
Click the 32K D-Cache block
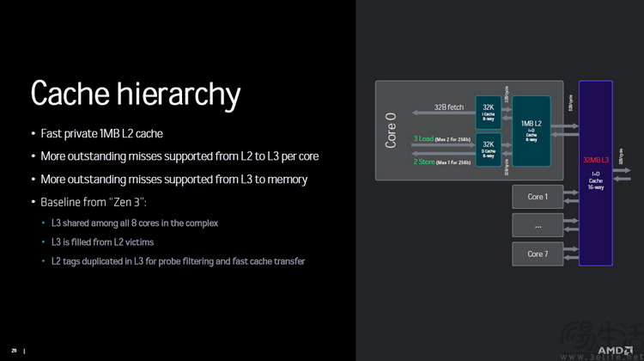point(488,148)
